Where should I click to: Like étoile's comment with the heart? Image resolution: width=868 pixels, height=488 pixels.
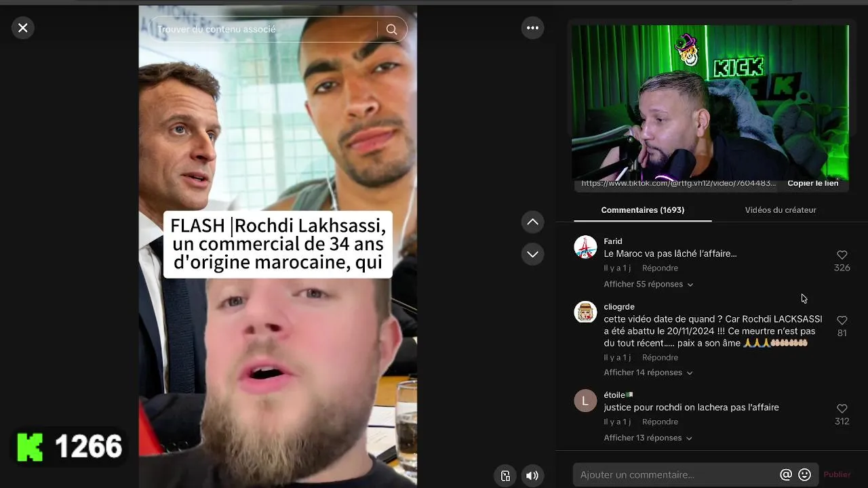(842, 409)
